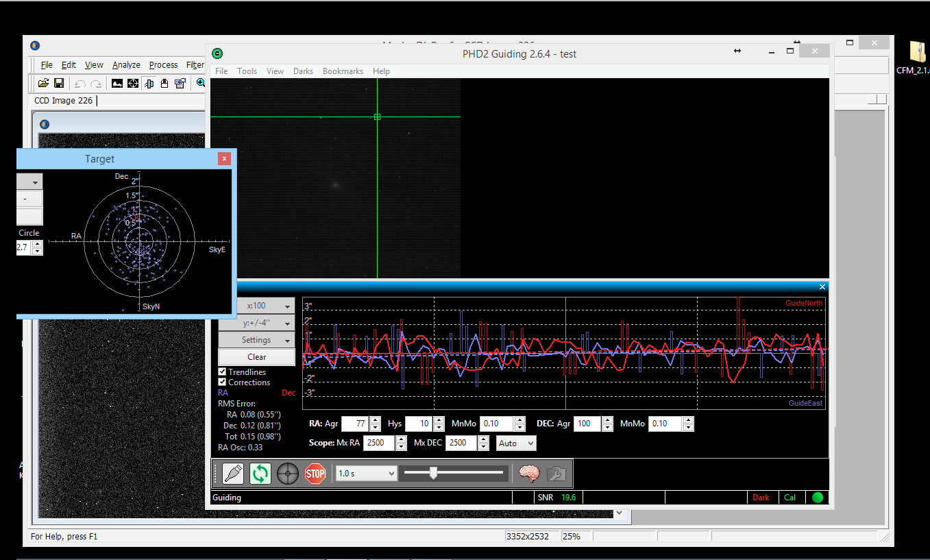Image resolution: width=930 pixels, height=560 pixels.
Task: Open the MaxIm DL histogram screen-stretch icon
Action: click(x=117, y=83)
